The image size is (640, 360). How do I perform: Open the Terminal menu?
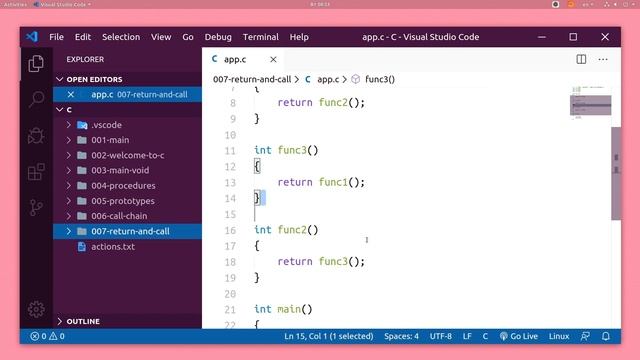coord(260,37)
